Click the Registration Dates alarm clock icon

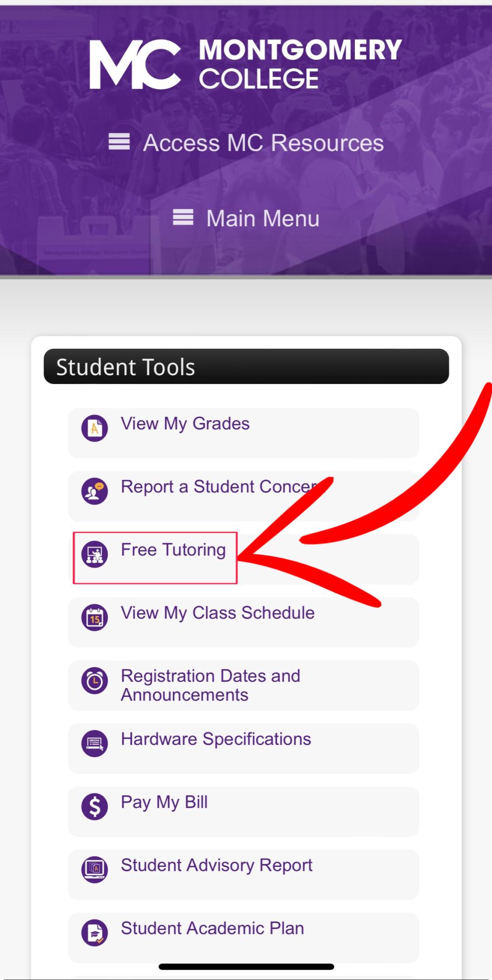click(94, 681)
